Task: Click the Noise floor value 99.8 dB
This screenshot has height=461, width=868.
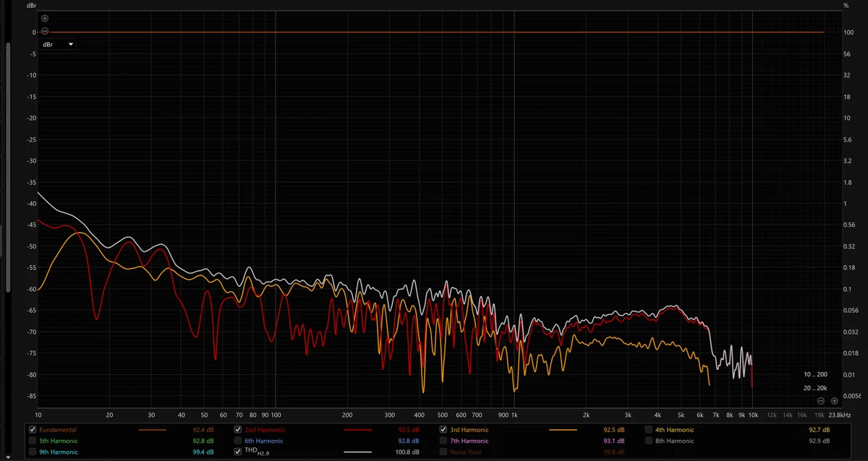Action: coord(614,452)
